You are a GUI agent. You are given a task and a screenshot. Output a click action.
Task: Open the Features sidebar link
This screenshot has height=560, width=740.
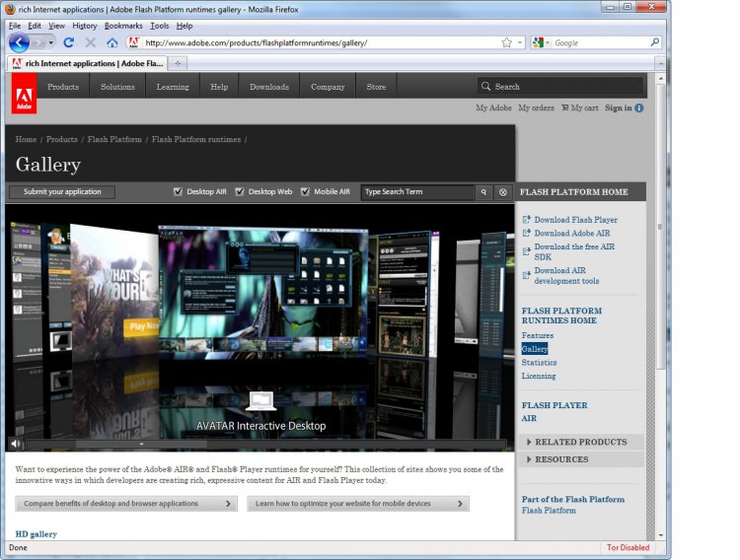click(538, 335)
